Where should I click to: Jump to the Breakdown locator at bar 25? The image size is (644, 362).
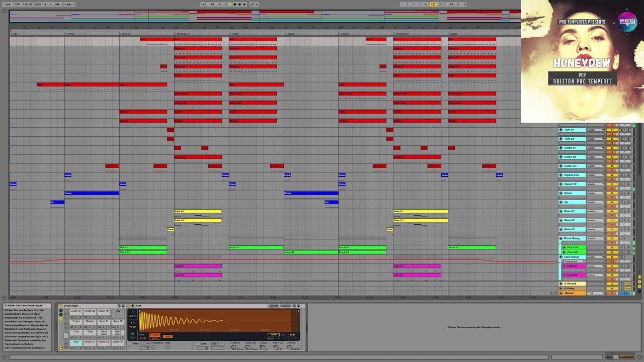[183, 34]
